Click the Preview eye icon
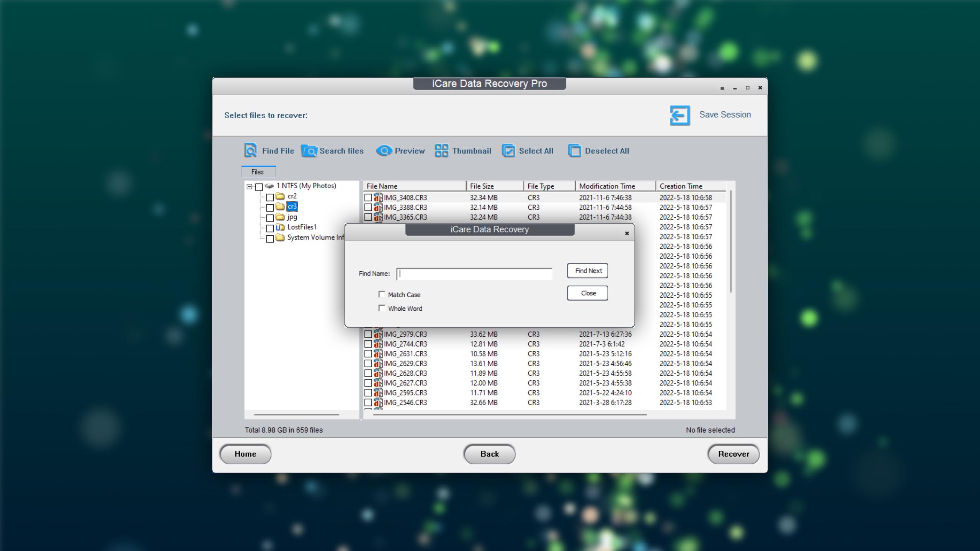This screenshot has width=980, height=551. [x=384, y=151]
